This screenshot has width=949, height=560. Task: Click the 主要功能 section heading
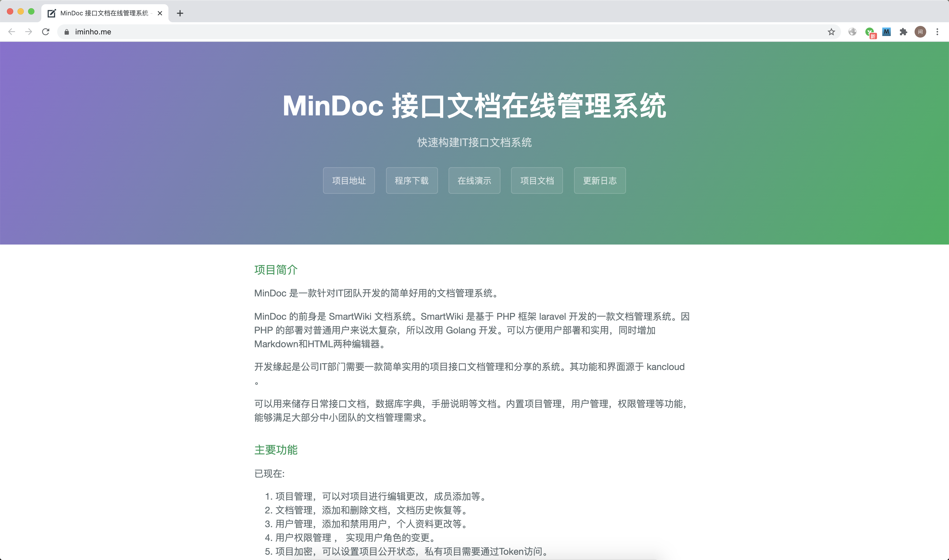(276, 450)
